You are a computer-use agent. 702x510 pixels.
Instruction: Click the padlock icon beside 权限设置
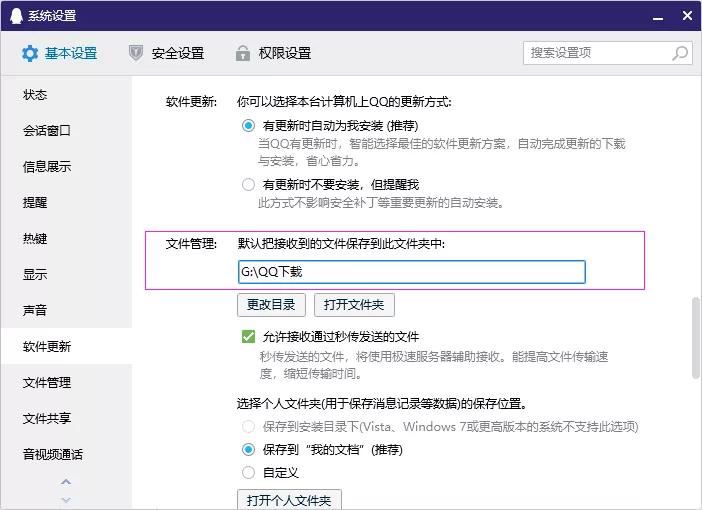(243, 53)
